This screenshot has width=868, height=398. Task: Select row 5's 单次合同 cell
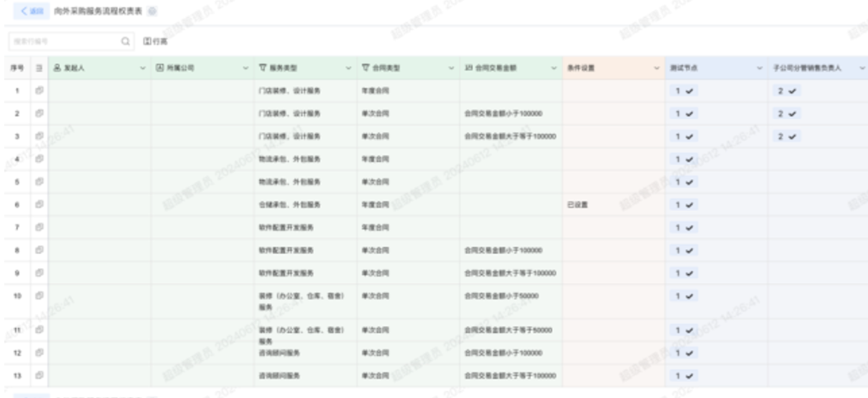pyautogui.click(x=408, y=182)
